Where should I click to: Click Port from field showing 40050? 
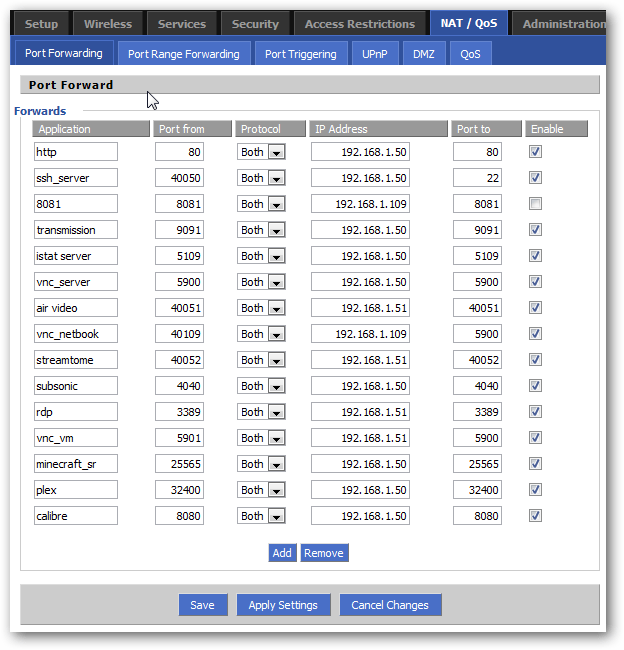pos(180,178)
